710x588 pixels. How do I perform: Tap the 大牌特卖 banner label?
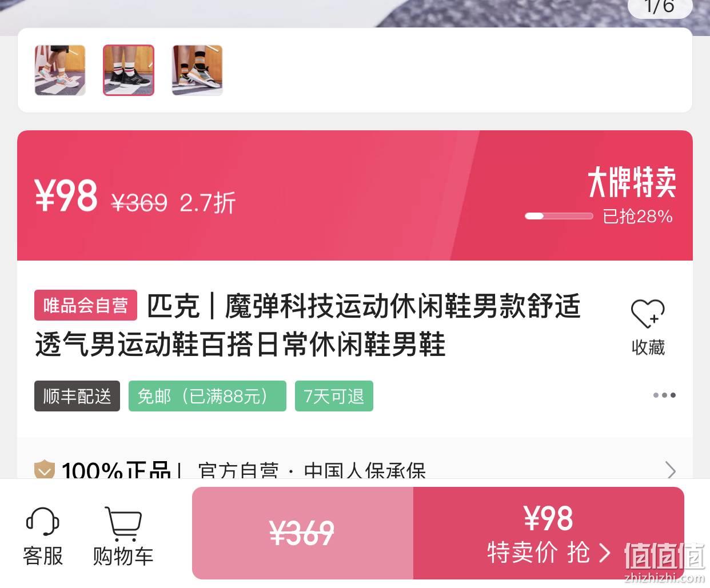[x=632, y=183]
